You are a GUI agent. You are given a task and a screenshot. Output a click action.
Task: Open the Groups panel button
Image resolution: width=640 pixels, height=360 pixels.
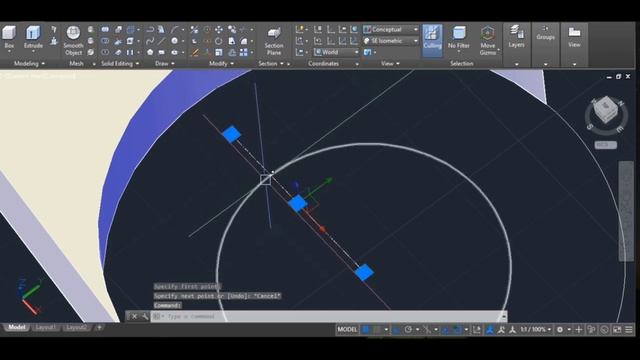(545, 33)
